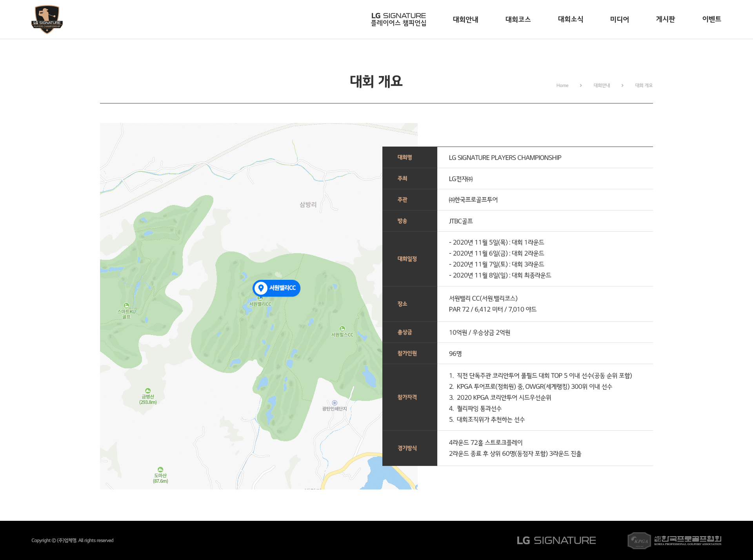The height and width of the screenshot is (560, 753).
Task: Open the 미디어 menu
Action: point(620,19)
